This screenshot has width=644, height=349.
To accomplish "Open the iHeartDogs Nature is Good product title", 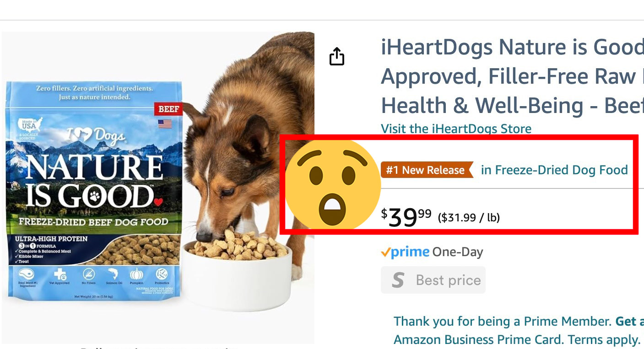I will tap(512, 76).
